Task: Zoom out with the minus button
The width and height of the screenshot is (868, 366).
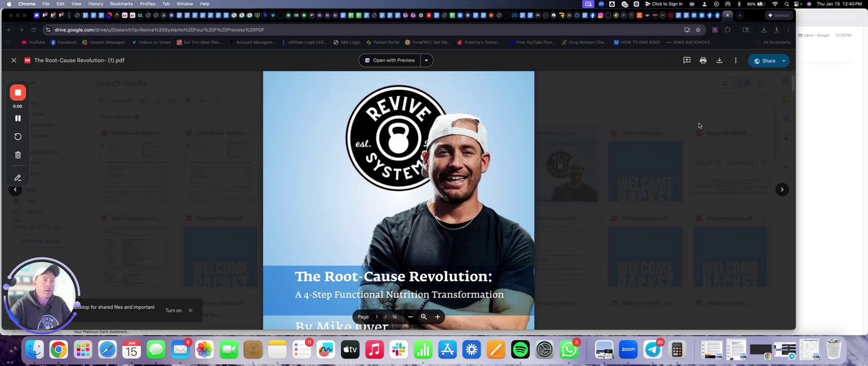Action: (x=410, y=317)
